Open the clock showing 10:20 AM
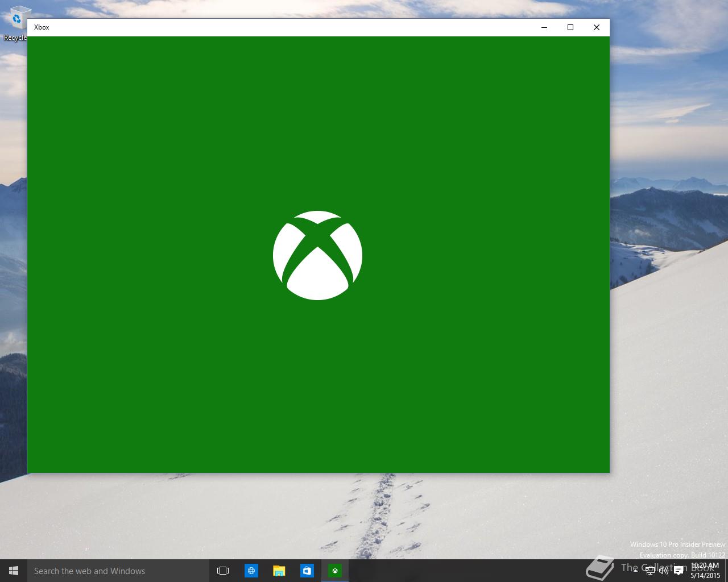The width and height of the screenshot is (728, 582). pyautogui.click(x=705, y=571)
